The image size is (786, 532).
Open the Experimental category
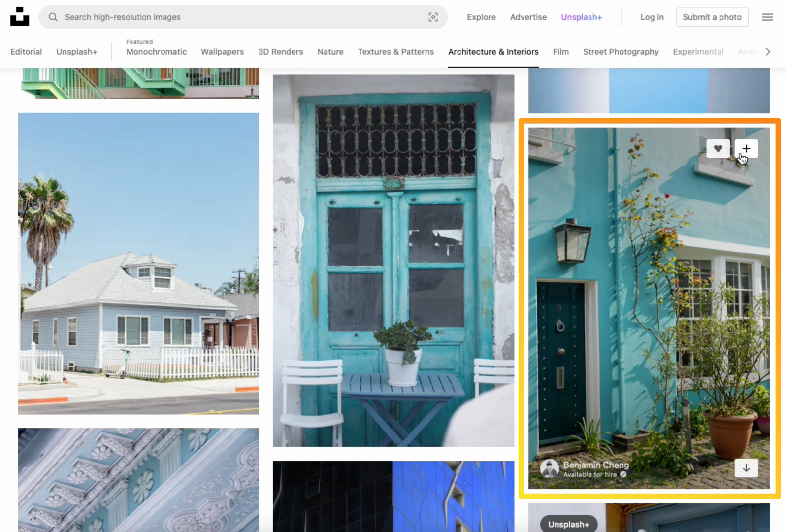(x=698, y=52)
